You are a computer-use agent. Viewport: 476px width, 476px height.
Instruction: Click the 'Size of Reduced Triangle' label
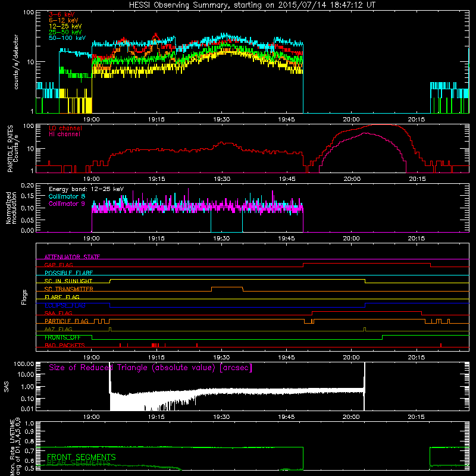pos(151,368)
